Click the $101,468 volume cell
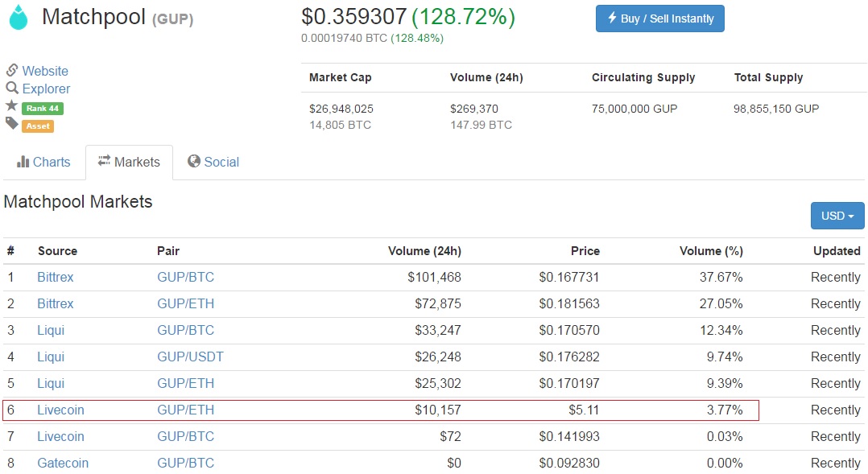Screen dimensions: 868x474 tap(434, 277)
